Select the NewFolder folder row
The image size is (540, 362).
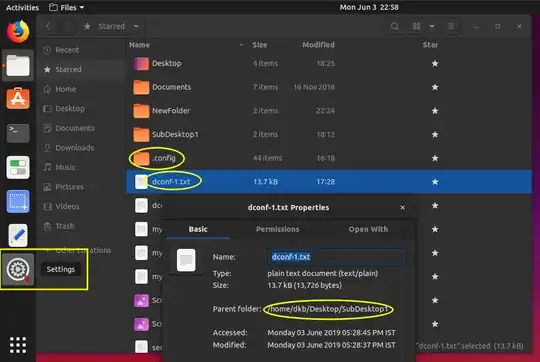329,111
